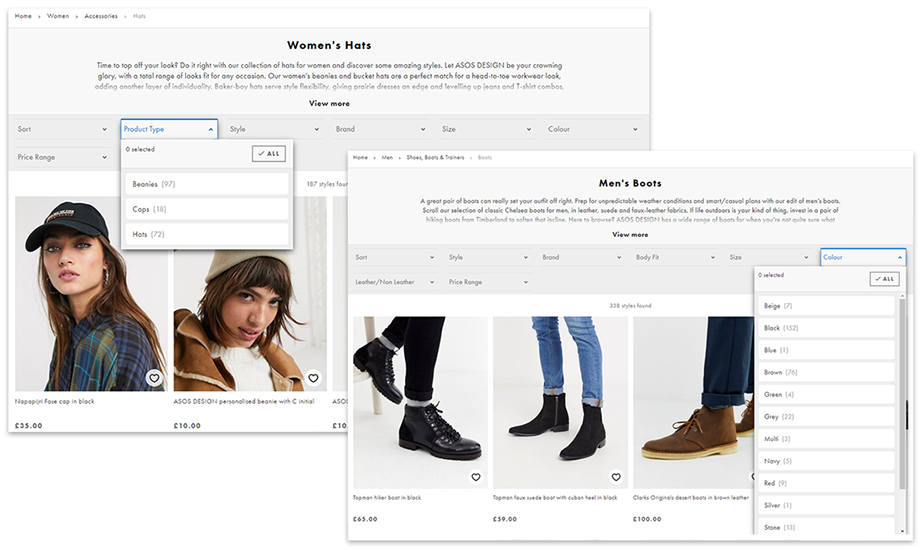
Task: Heart the Topman hiker boot in black
Action: 476,477
